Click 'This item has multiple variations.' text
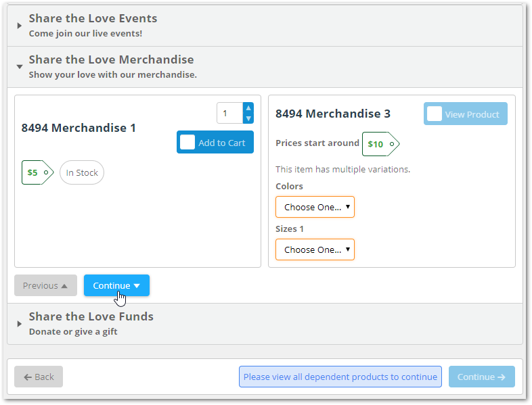The height and width of the screenshot is (405, 532). click(342, 169)
